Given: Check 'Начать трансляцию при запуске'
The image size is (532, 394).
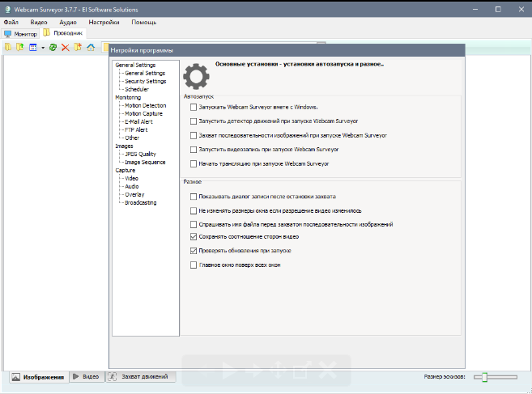Looking at the screenshot, I should click(x=194, y=163).
